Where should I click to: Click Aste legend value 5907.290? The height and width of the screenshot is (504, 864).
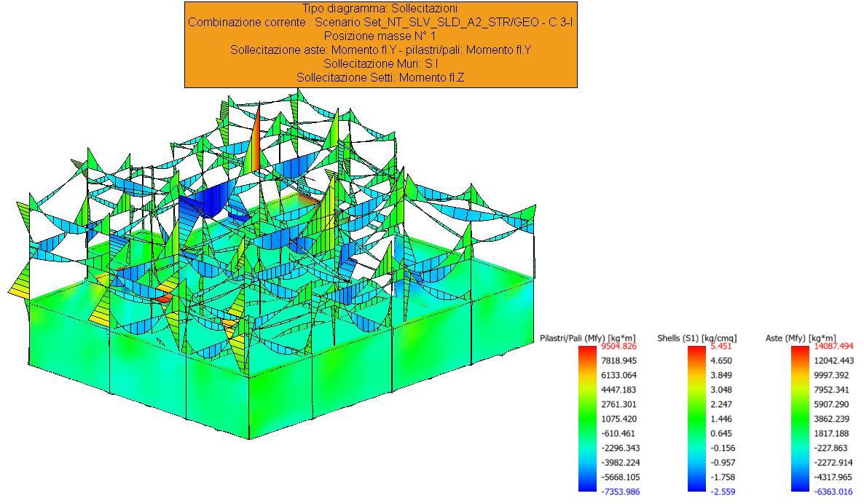point(831,404)
